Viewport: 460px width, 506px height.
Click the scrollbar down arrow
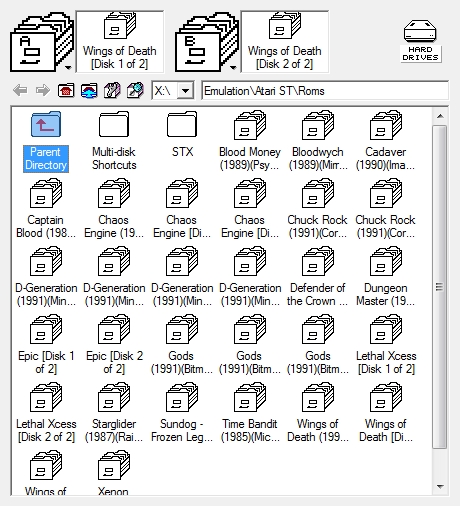tap(440, 487)
